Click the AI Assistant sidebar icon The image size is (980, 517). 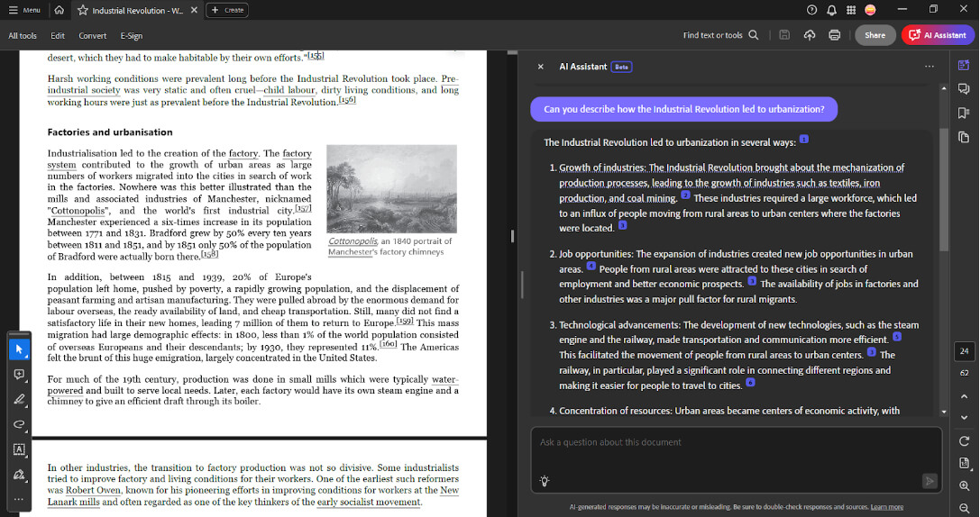coord(964,65)
